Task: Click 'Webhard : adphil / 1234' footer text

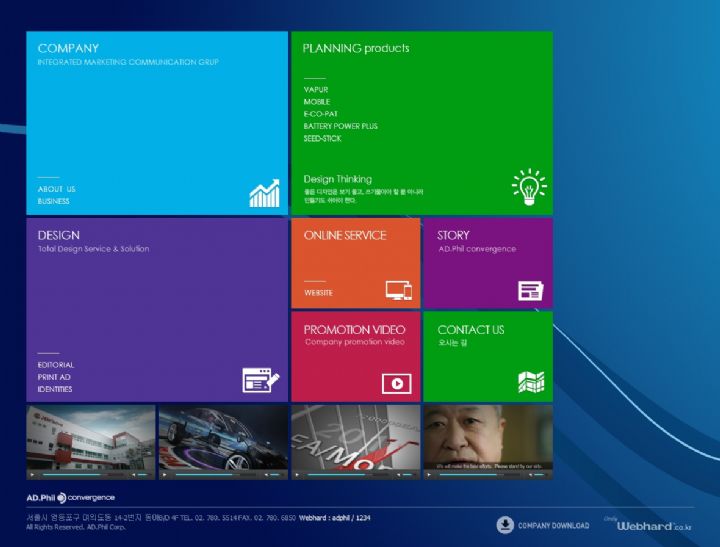Action: point(334,518)
